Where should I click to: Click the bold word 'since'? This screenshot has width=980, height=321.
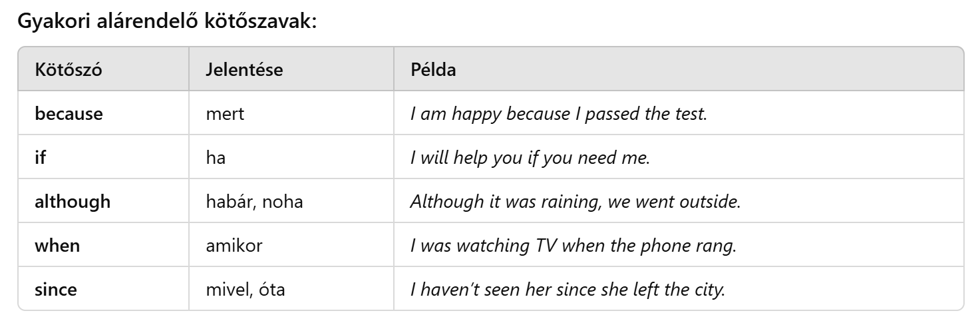coord(56,290)
